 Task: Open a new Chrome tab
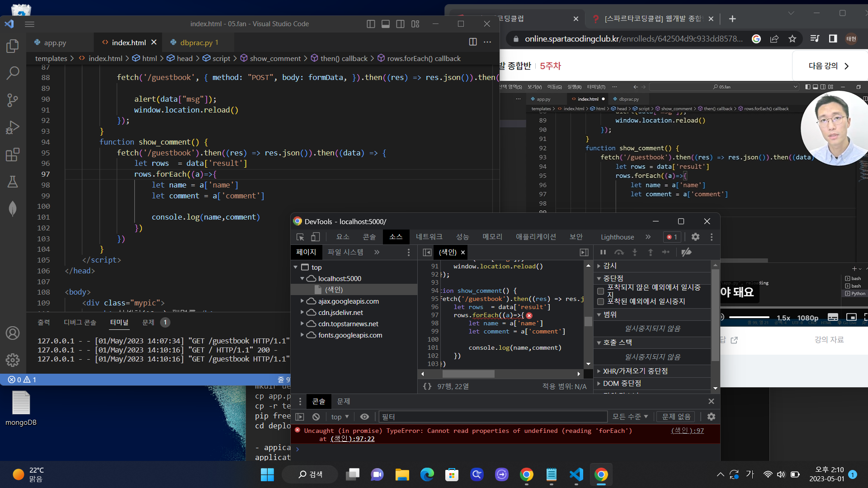[732, 19]
